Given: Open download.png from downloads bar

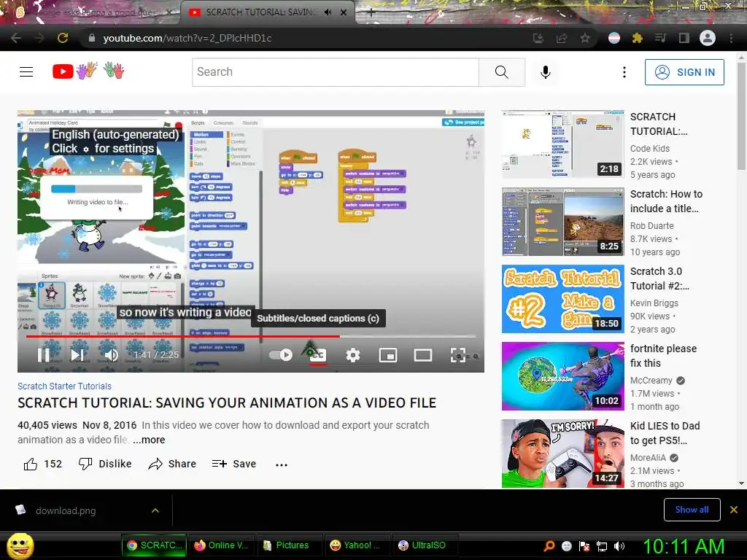Looking at the screenshot, I should [x=65, y=510].
